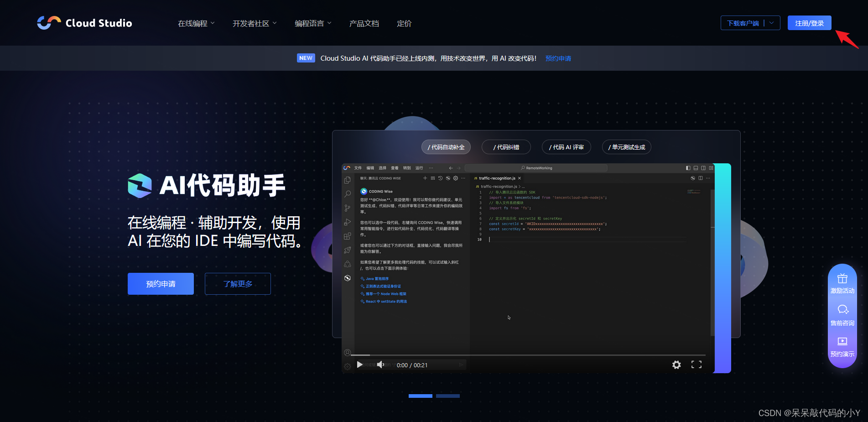Screen dimensions: 868x422
Task: Open the chat list icon in the Wise panel
Action: tap(433, 178)
